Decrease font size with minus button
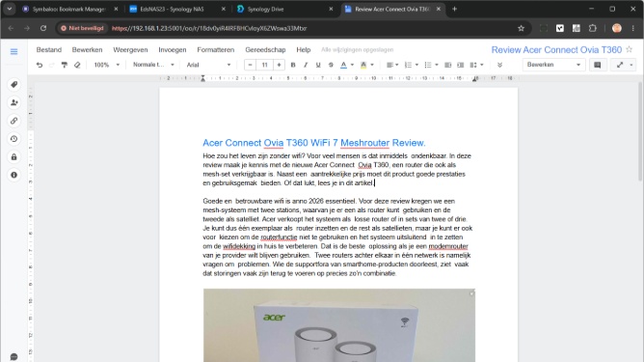644x362 pixels. pyautogui.click(x=250, y=65)
